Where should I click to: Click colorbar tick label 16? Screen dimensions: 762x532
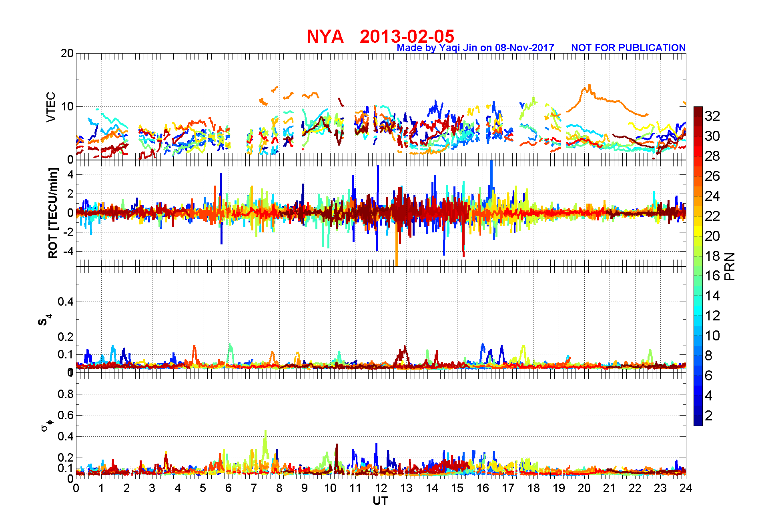coord(712,276)
